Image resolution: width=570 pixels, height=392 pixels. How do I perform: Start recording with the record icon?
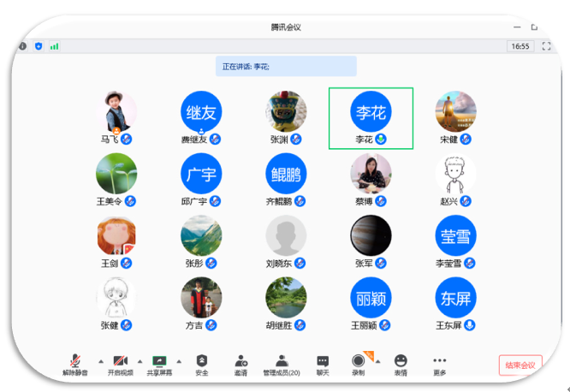click(x=358, y=360)
